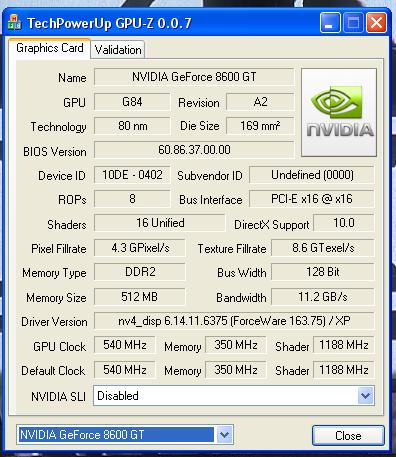
Task: Click the "Driver Version" label
Action: click(54, 322)
